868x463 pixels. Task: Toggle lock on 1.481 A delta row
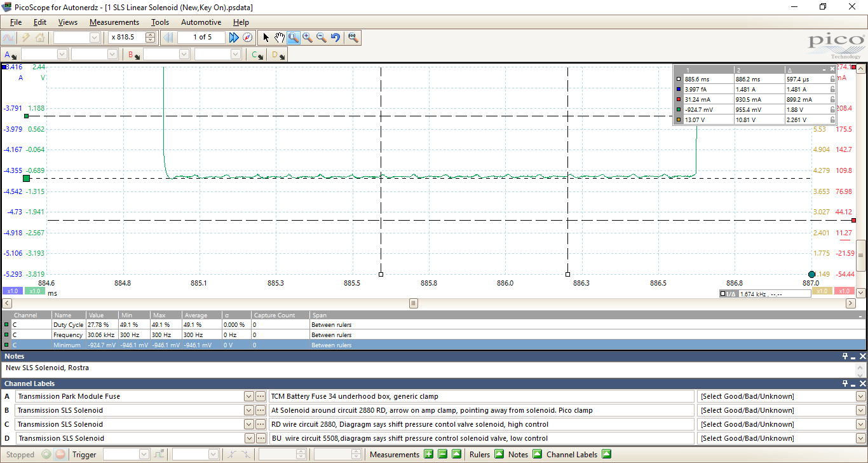pos(832,90)
